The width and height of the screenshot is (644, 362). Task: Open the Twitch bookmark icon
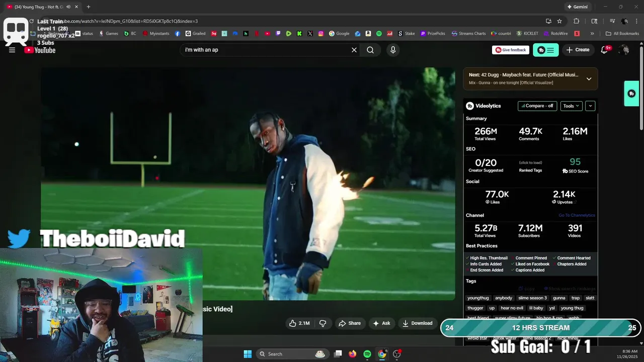pyautogui.click(x=278, y=34)
